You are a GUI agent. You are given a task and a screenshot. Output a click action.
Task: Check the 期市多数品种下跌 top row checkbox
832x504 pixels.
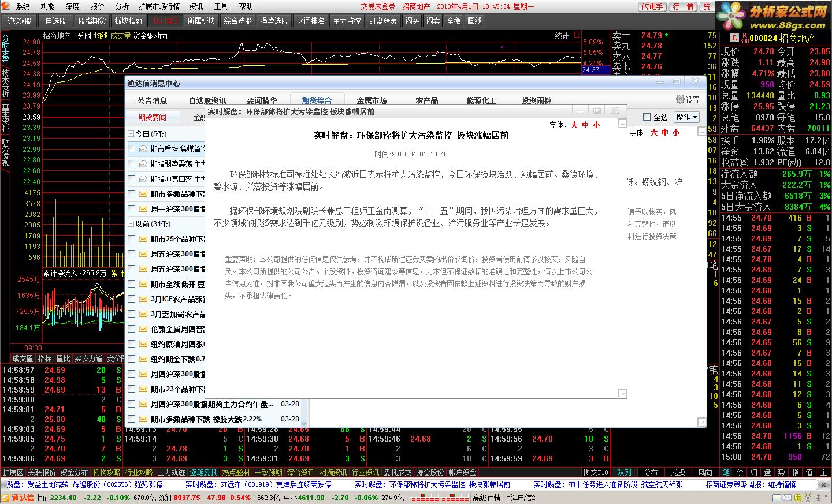coord(132,194)
